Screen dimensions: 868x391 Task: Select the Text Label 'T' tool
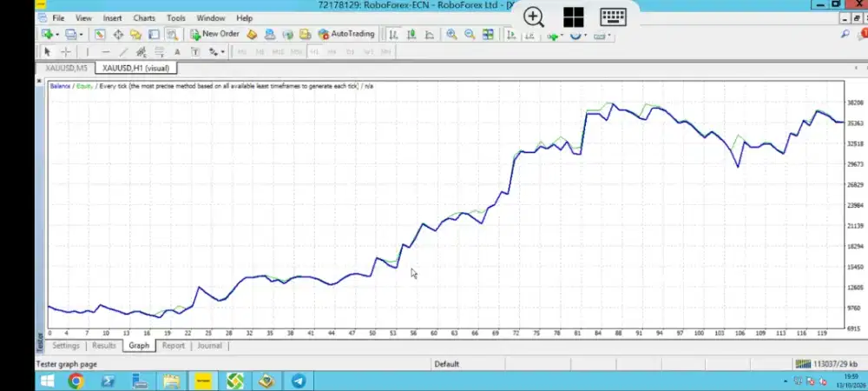coord(194,52)
